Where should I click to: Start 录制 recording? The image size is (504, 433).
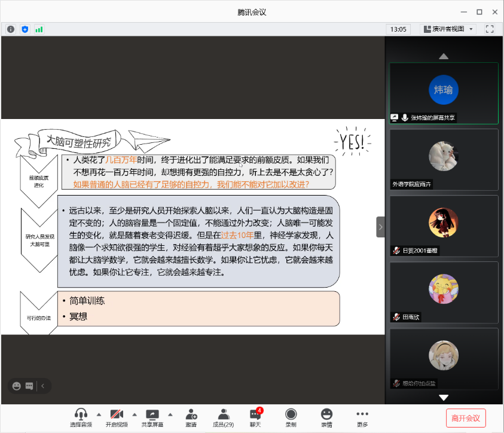click(291, 417)
